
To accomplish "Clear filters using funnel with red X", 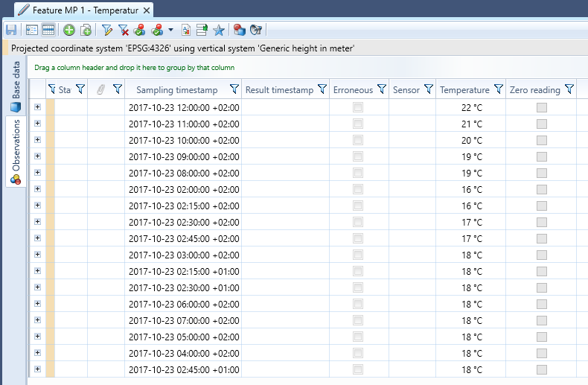I will pos(124,30).
